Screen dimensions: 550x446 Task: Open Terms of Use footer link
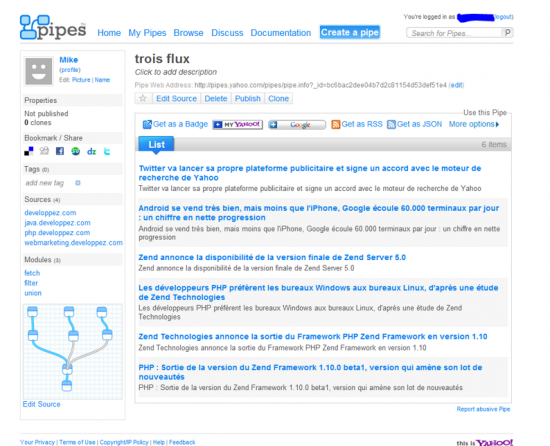[77, 442]
